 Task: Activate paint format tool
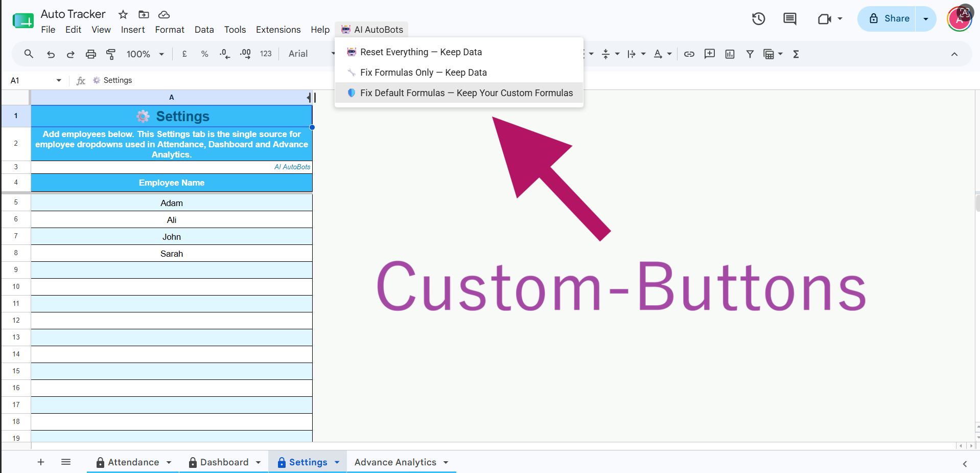pyautogui.click(x=111, y=54)
